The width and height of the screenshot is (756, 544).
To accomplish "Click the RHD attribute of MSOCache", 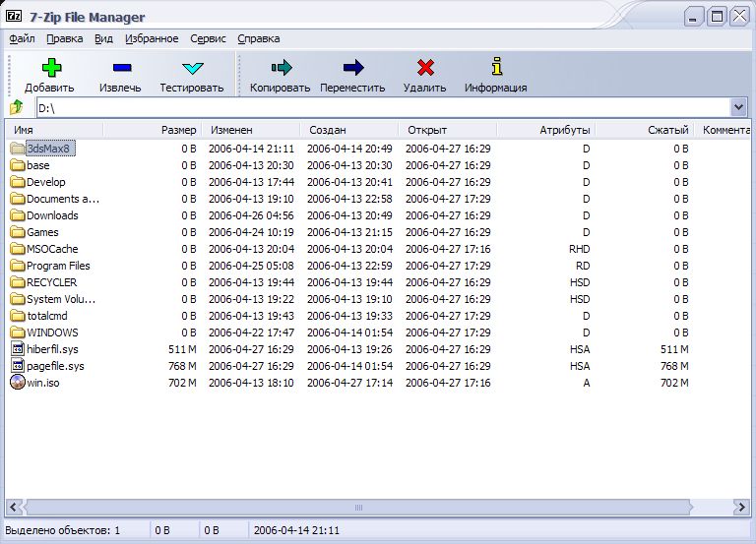I will pos(580,249).
